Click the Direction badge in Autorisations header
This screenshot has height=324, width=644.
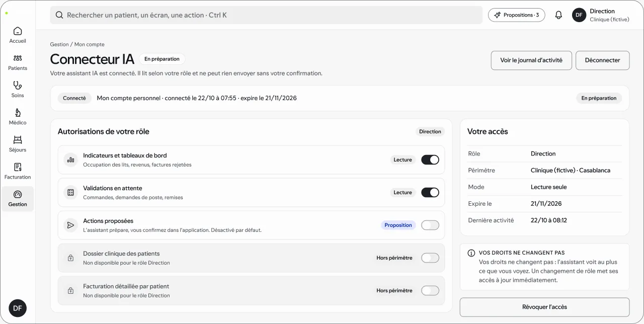pyautogui.click(x=430, y=132)
